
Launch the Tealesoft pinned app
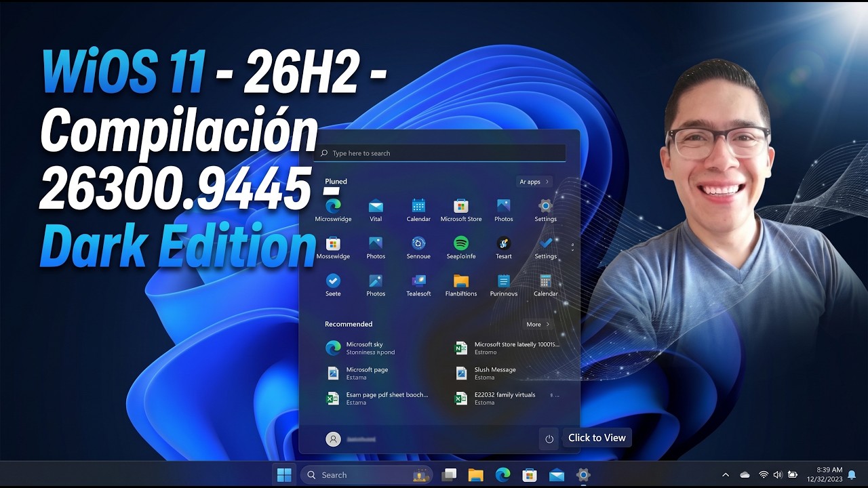pos(418,285)
